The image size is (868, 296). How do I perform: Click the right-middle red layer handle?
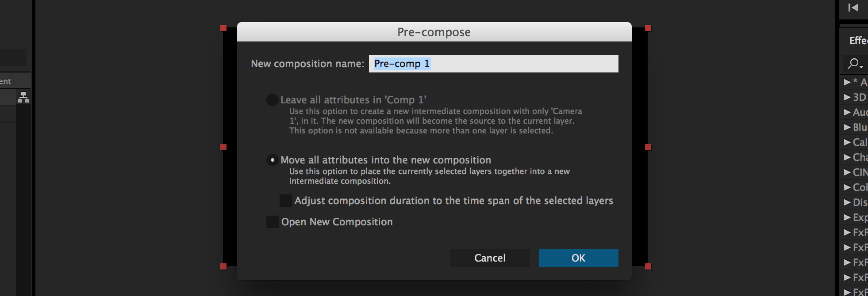tap(648, 147)
